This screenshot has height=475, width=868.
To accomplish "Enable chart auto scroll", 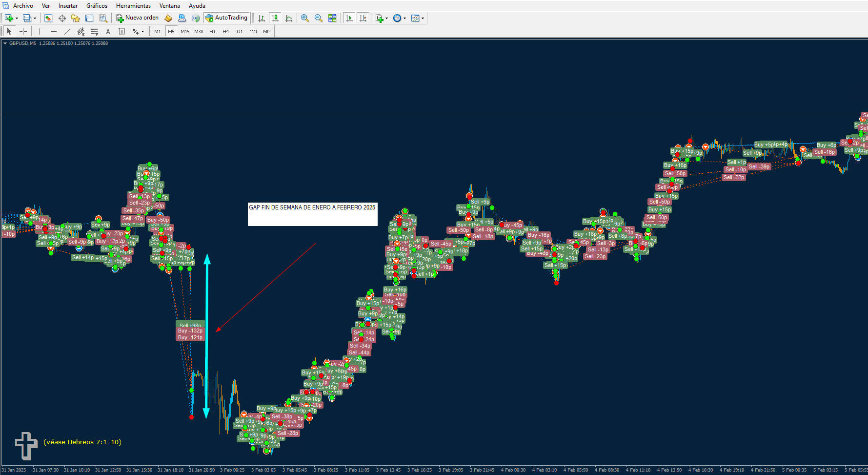I will point(349,18).
